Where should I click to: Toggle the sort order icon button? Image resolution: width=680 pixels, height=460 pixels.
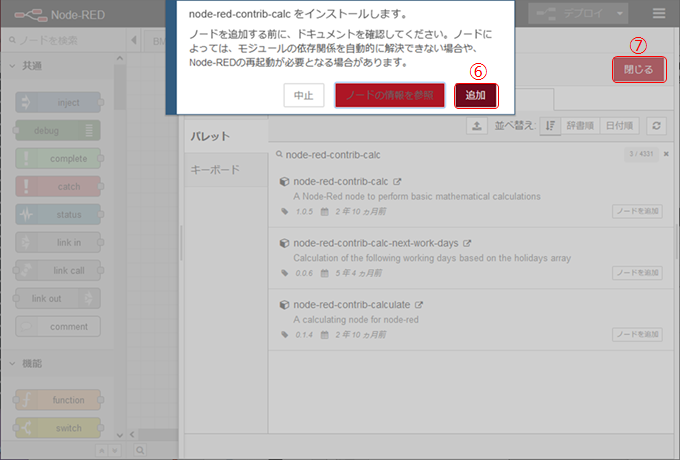click(549, 126)
